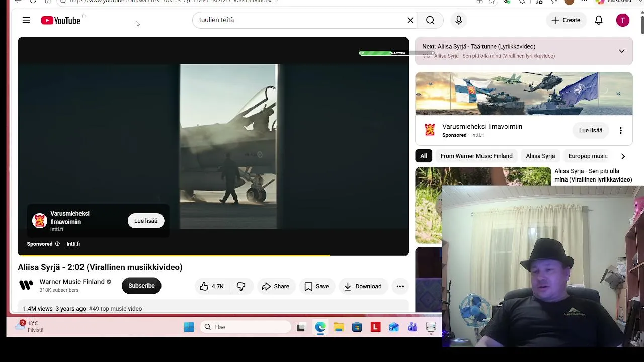Viewport: 644px width, 362px height.
Task: Save the video to a playlist
Action: (316, 286)
